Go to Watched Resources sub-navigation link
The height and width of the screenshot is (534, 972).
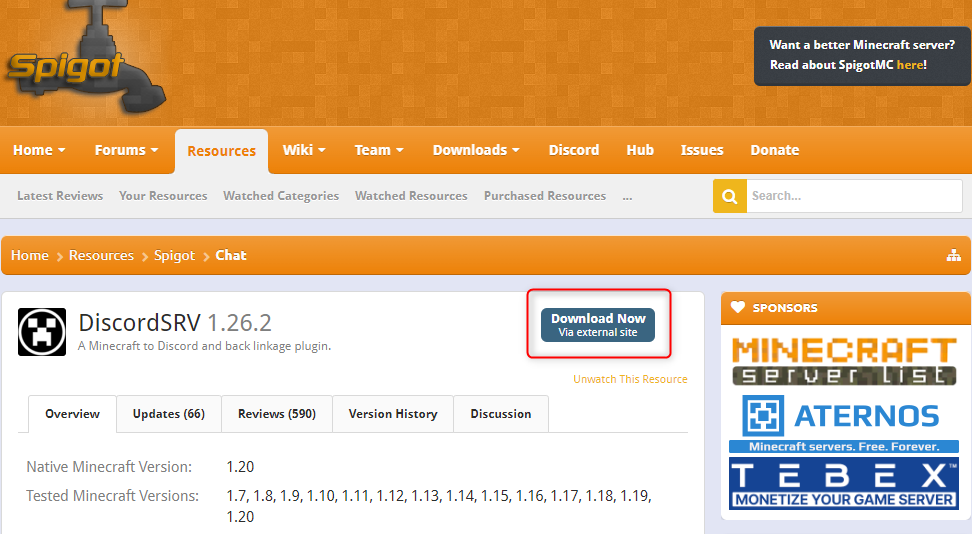(411, 196)
